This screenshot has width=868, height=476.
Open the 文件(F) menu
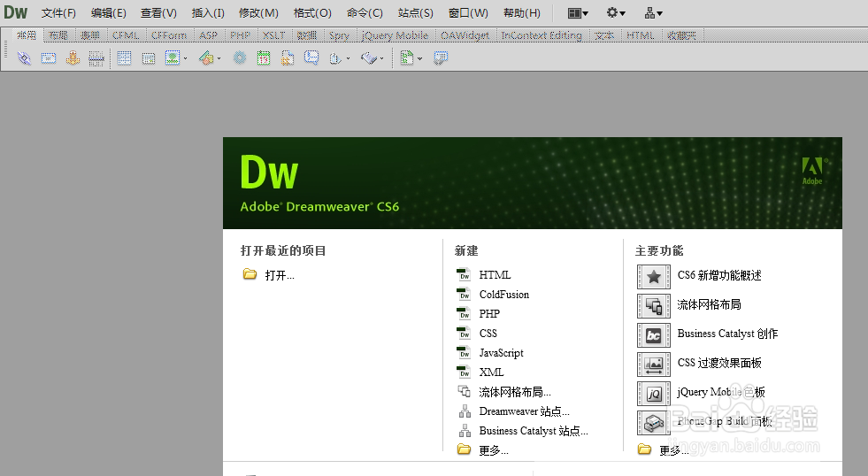pyautogui.click(x=58, y=12)
